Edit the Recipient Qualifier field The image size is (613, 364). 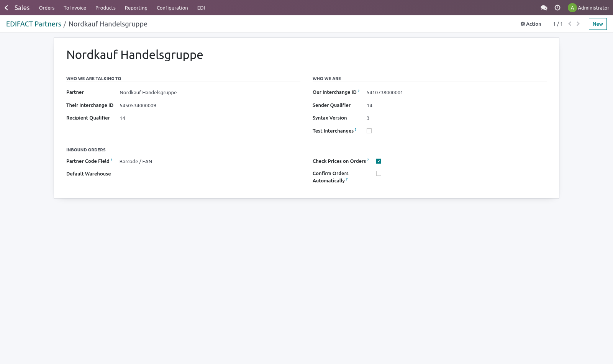click(210, 118)
